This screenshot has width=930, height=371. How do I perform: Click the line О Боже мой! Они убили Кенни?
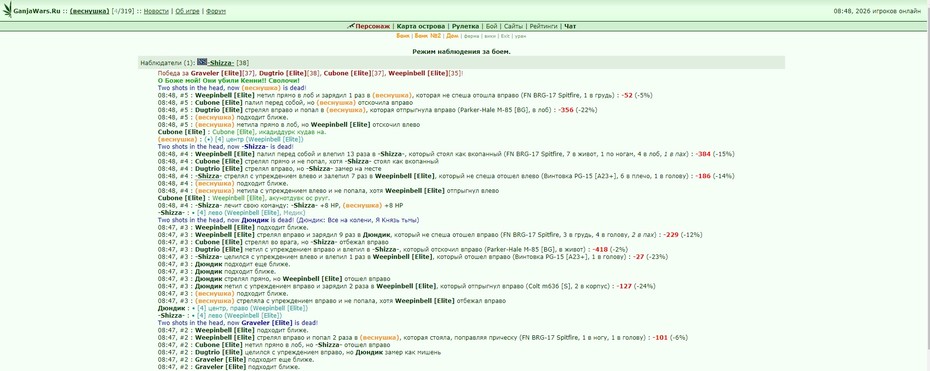point(228,80)
